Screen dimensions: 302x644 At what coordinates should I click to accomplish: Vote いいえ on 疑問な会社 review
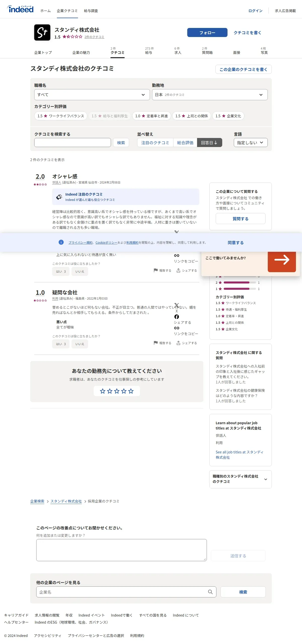80,344
